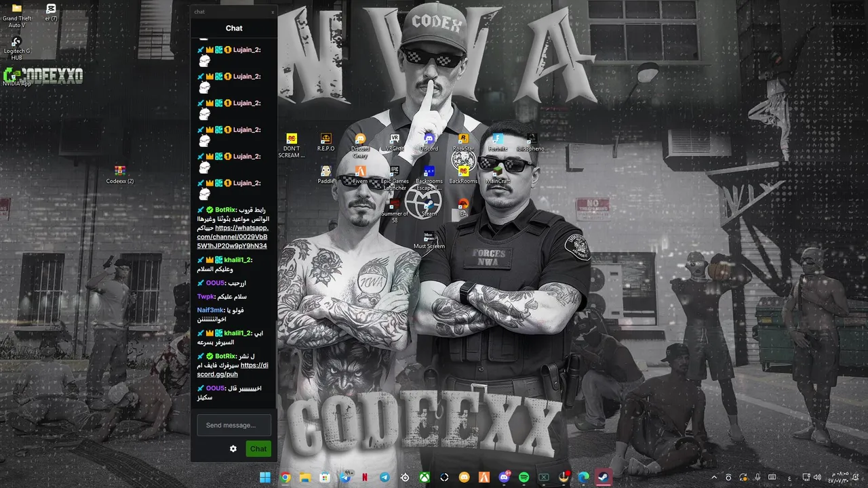Open Microsoft Edge from the taskbar
Viewport: 868px width, 488px height.
583,477
